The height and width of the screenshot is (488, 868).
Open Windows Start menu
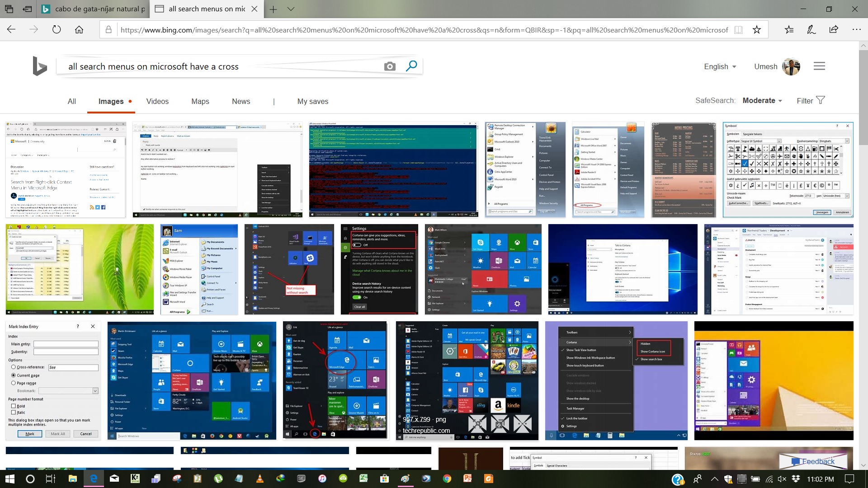(x=9, y=479)
